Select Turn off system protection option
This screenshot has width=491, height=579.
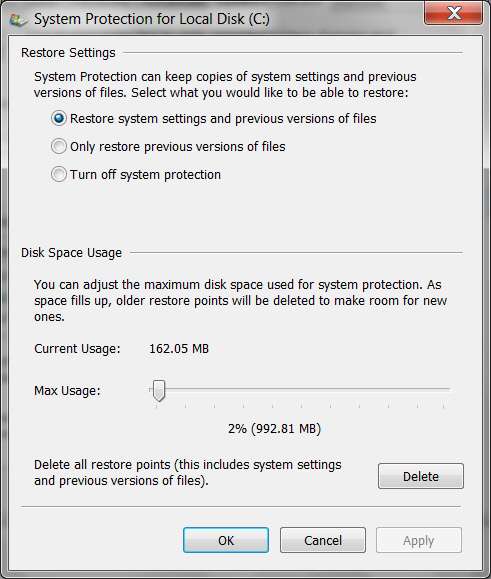(59, 174)
